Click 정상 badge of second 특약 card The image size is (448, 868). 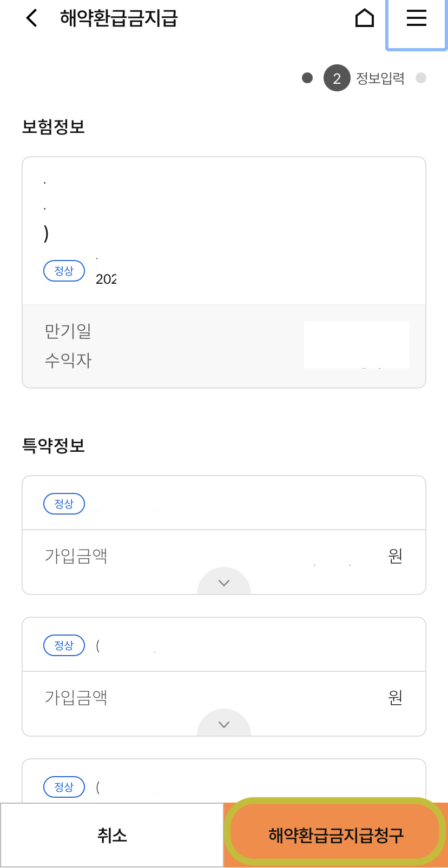pos(64,645)
